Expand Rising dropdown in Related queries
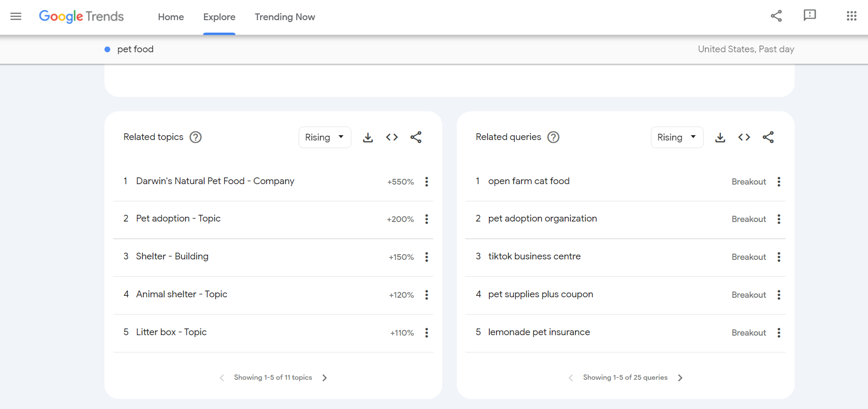 point(677,138)
